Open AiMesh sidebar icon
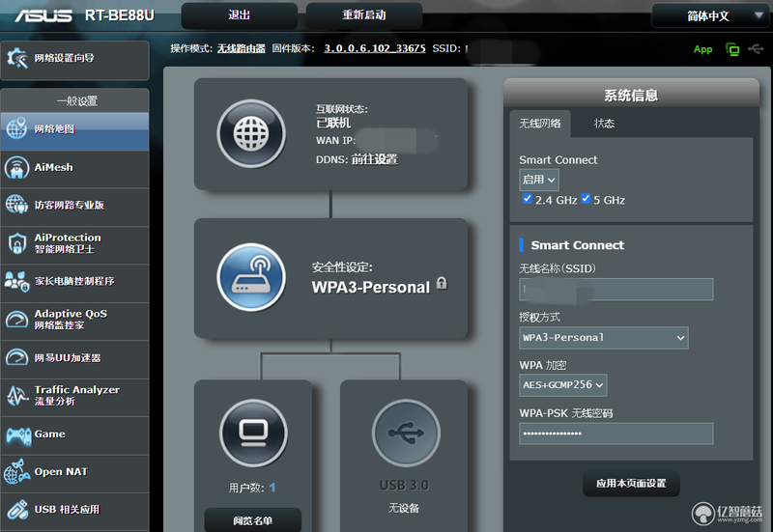773x532 pixels. point(16,167)
